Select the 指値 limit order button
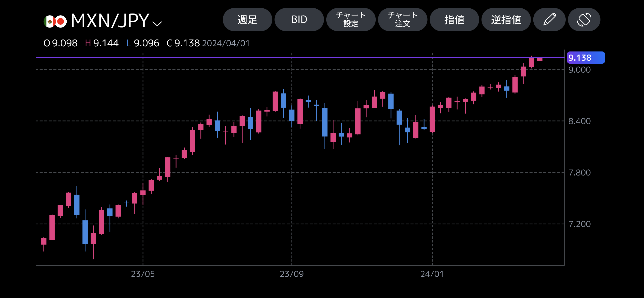This screenshot has height=298, width=644. pos(454,20)
